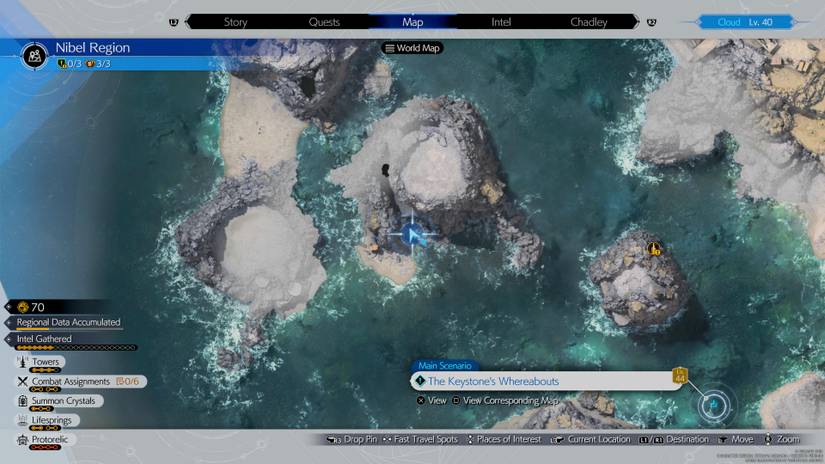Screen dimensions: 825x464
Task: Select the yellow chocobo marker on the islet
Action: [653, 246]
